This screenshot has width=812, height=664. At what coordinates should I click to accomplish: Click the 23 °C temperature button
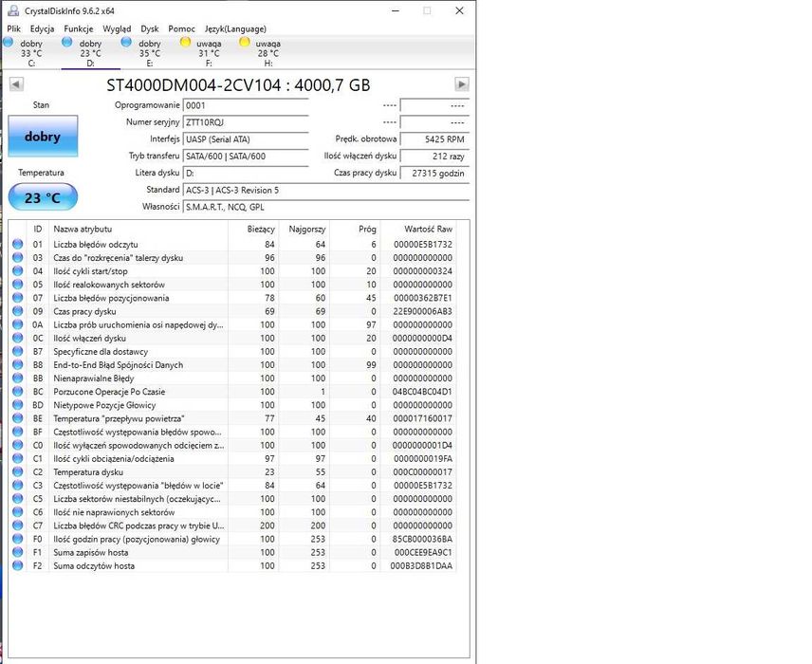point(43,197)
